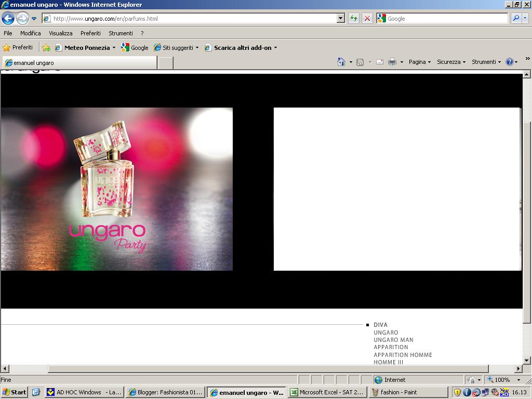Select UNGARO MAN in perfume list
This screenshot has height=399, width=532.
coord(394,340)
